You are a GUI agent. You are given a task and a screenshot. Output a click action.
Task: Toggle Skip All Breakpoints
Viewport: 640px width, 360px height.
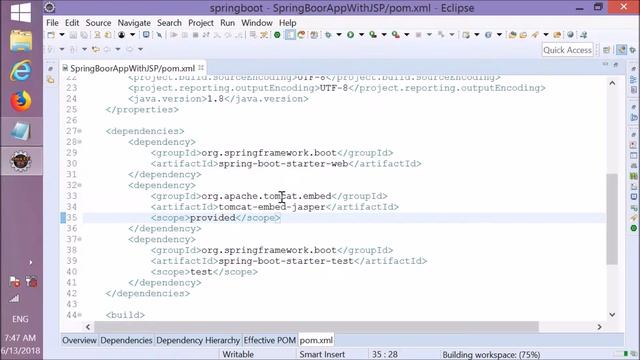coord(159,35)
